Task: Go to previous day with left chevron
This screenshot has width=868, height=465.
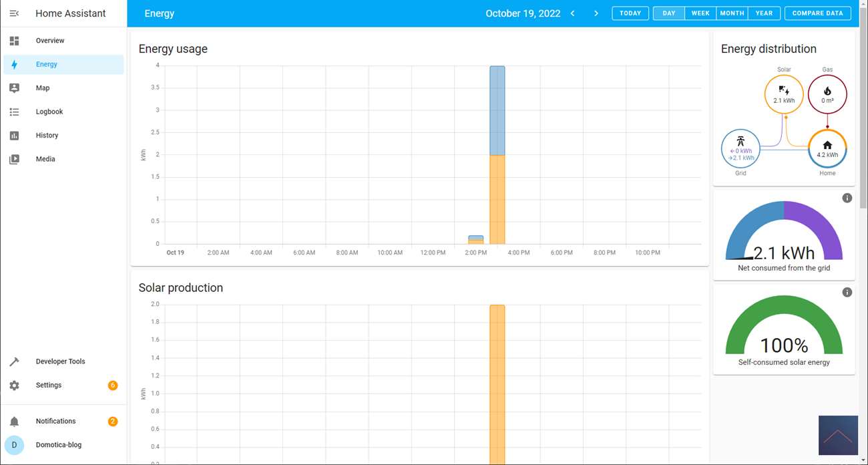Action: (x=573, y=13)
